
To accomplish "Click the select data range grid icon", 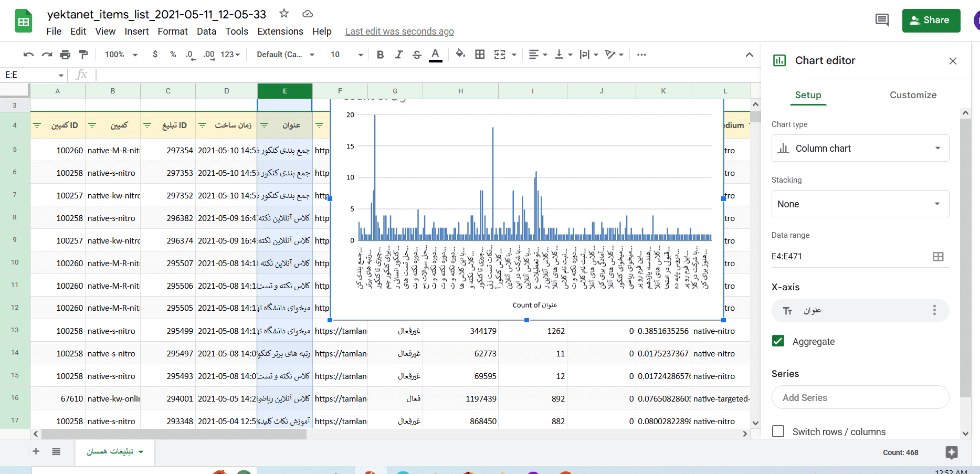I will point(938,256).
